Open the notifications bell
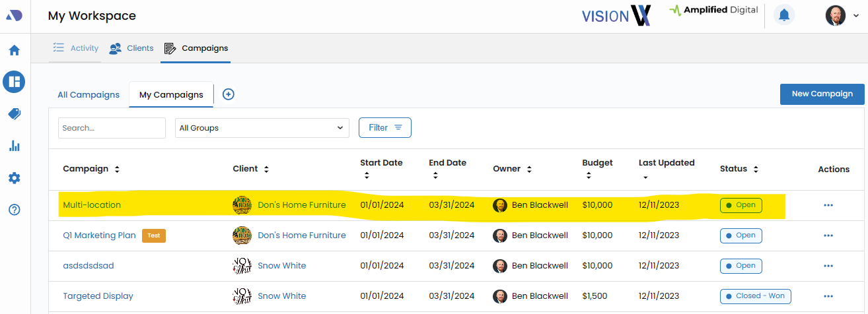This screenshot has height=314, width=868. tap(784, 15)
